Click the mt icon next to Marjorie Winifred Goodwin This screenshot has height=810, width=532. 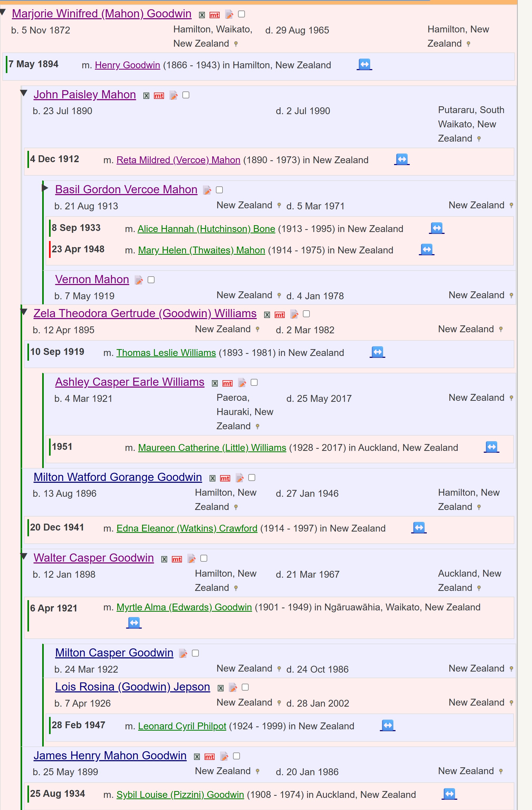(x=214, y=15)
